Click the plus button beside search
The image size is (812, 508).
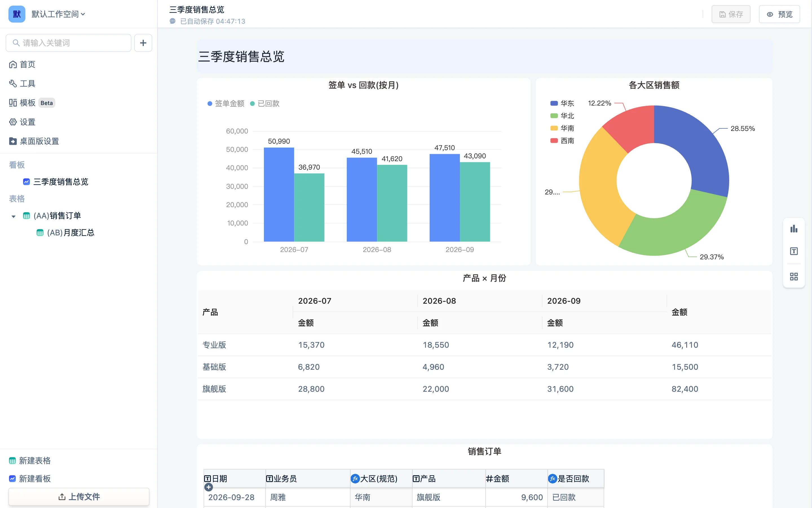click(143, 43)
